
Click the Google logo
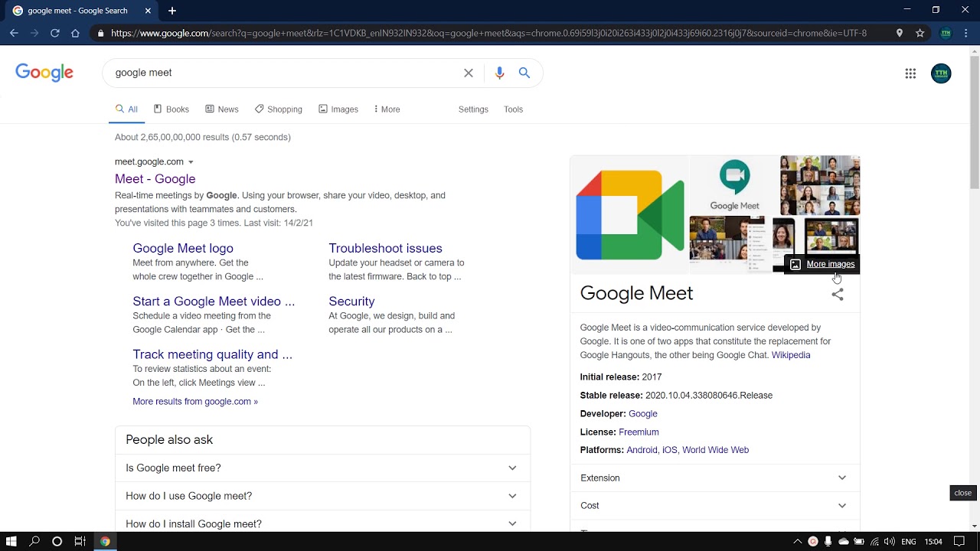tap(44, 73)
